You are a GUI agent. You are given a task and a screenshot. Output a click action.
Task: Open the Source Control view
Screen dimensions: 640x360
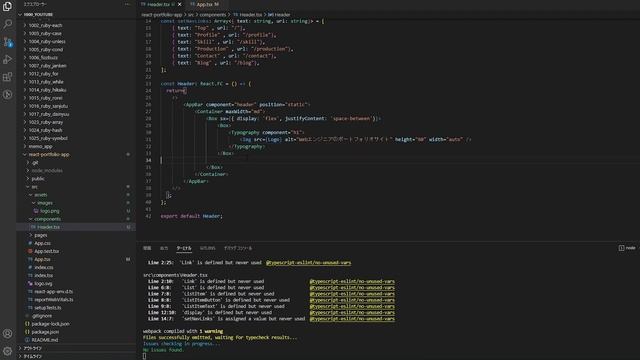(7, 42)
